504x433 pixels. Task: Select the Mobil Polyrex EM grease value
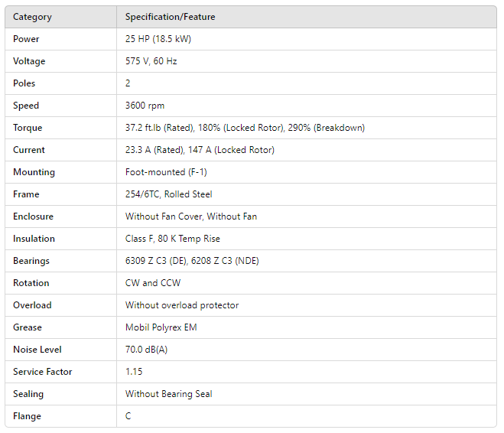[x=160, y=327]
